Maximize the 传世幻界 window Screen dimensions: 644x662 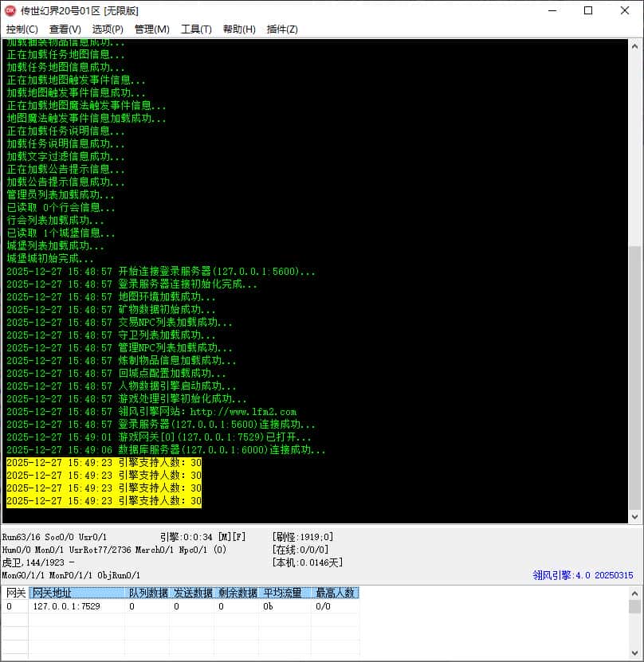pyautogui.click(x=588, y=10)
